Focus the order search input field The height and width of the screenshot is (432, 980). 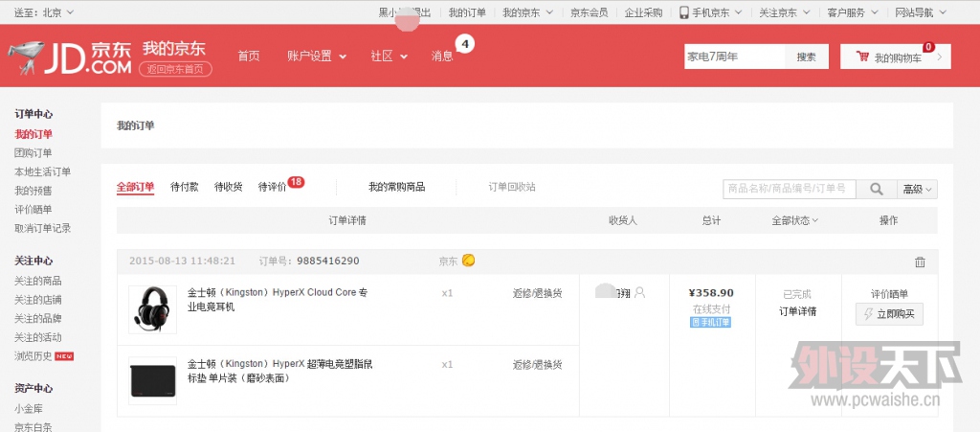coord(790,190)
